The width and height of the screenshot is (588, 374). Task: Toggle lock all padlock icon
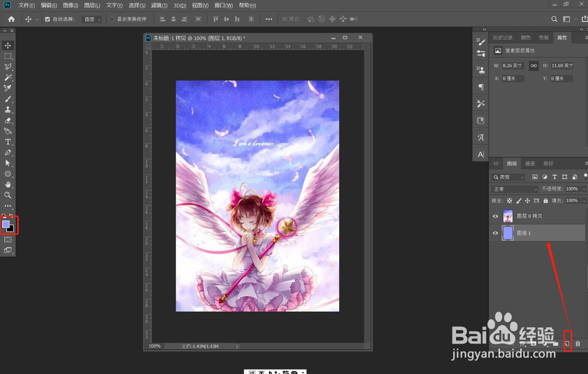[x=546, y=201]
